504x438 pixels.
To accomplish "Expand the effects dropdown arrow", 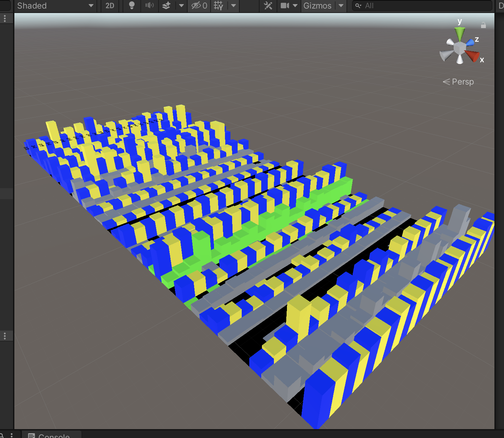I will pyautogui.click(x=181, y=5).
